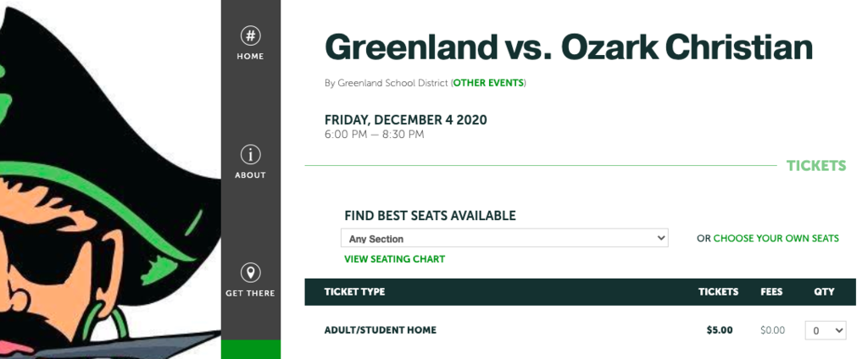Select the HOME label in sidebar

(x=251, y=57)
